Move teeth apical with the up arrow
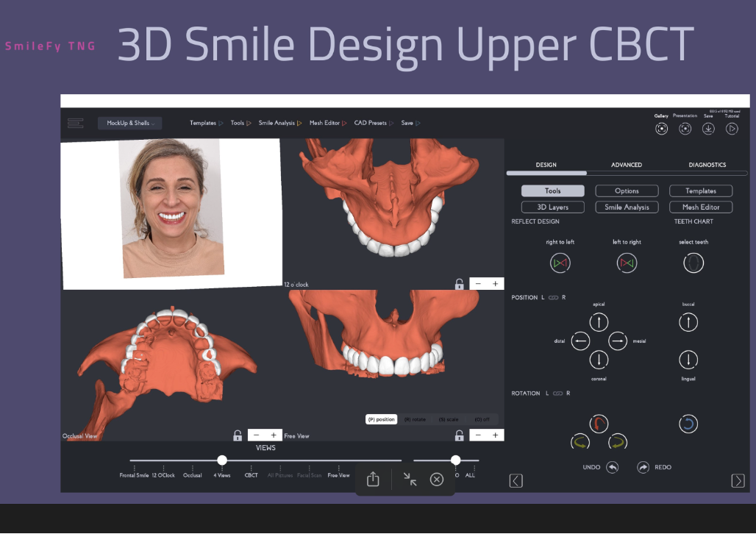Screen dimensions: 756x534 click(x=599, y=322)
